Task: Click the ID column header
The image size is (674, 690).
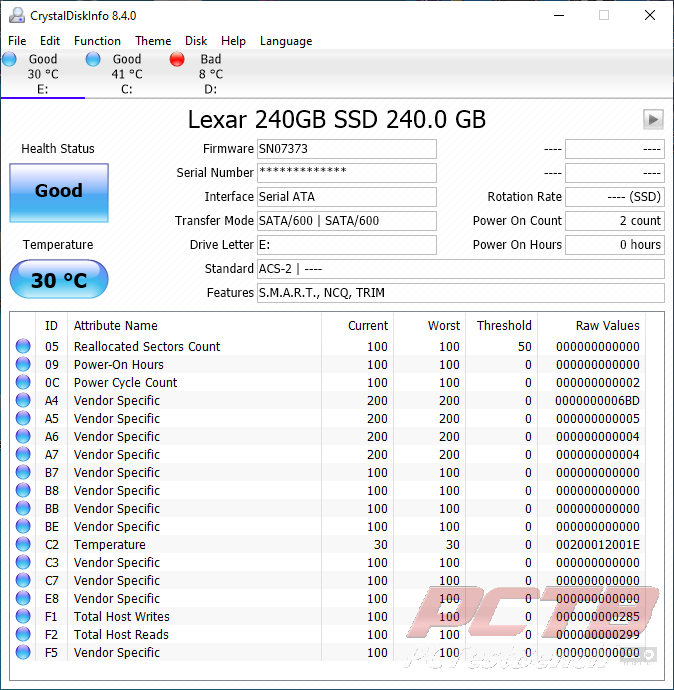Action: point(51,326)
